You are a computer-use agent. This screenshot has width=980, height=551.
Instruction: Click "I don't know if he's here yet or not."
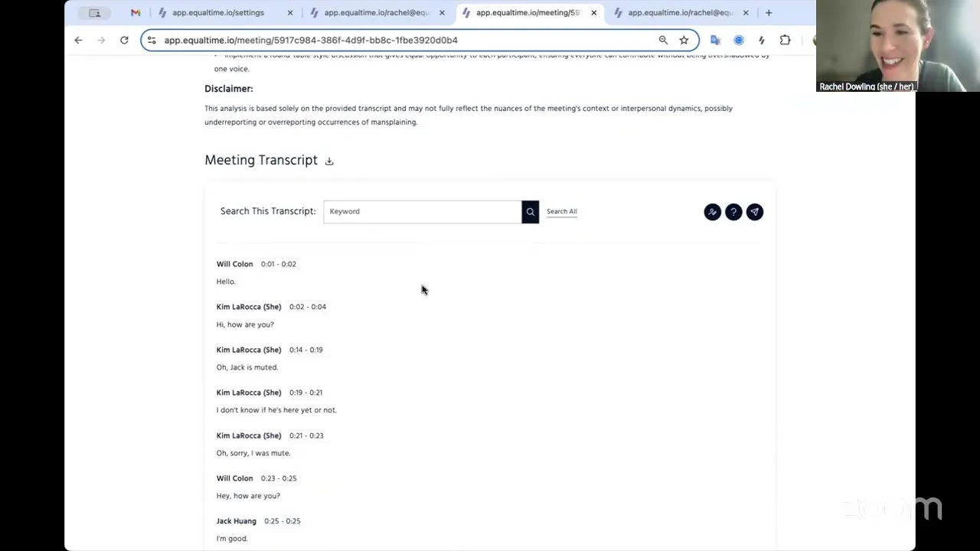click(276, 410)
